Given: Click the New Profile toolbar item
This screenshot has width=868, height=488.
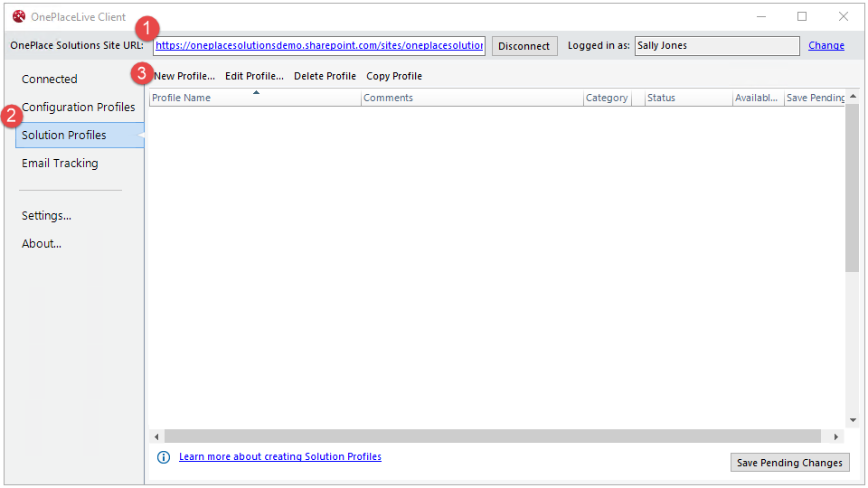Looking at the screenshot, I should pos(185,76).
